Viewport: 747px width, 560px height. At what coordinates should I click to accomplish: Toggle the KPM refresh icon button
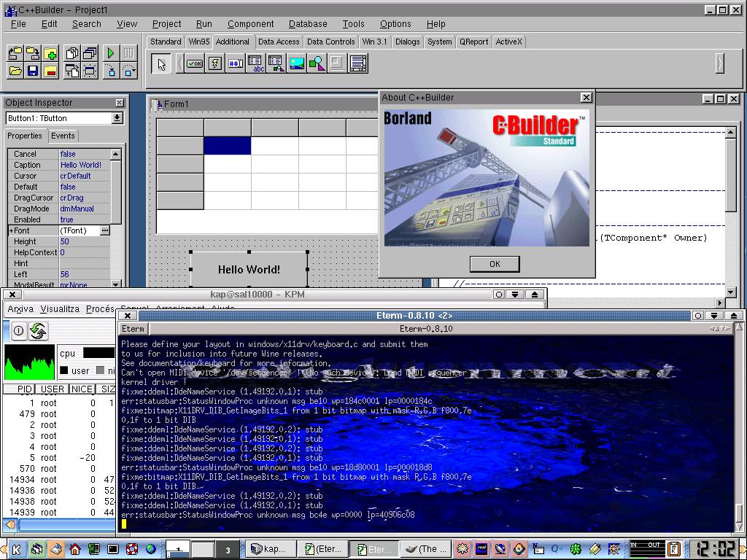[x=38, y=330]
